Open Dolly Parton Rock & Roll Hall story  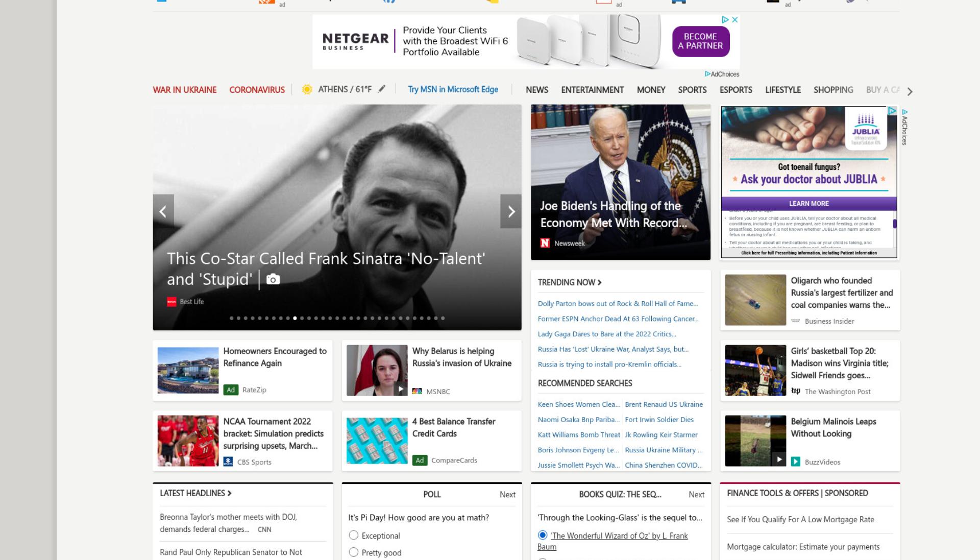click(618, 303)
